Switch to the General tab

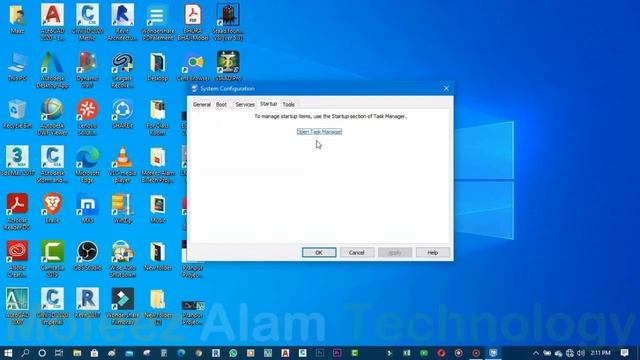pos(202,104)
